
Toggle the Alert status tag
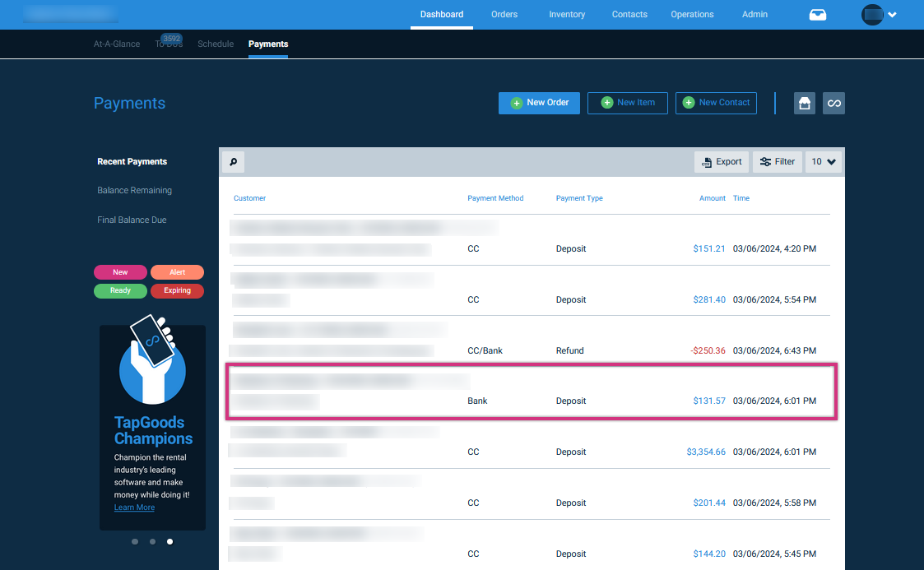coord(178,272)
